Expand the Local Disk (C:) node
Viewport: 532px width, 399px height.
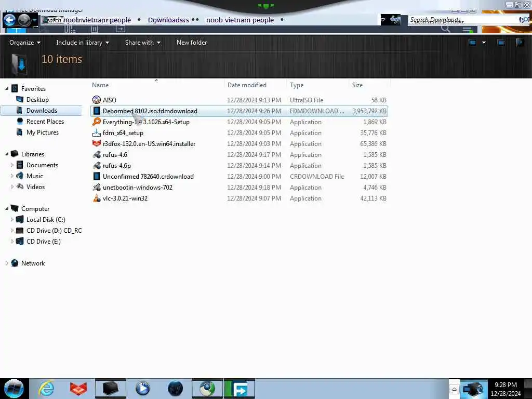(x=12, y=220)
